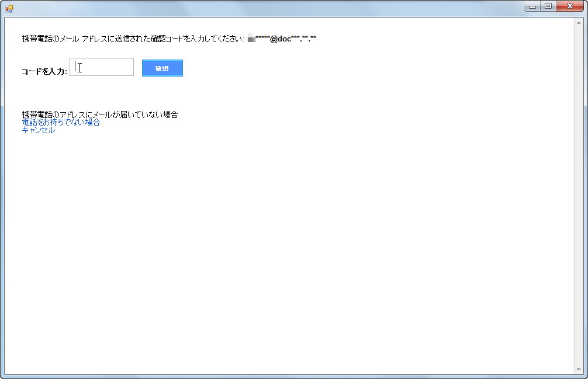Click the 確認 verification button
Viewport: 588px width, 379px height.
[x=162, y=68]
